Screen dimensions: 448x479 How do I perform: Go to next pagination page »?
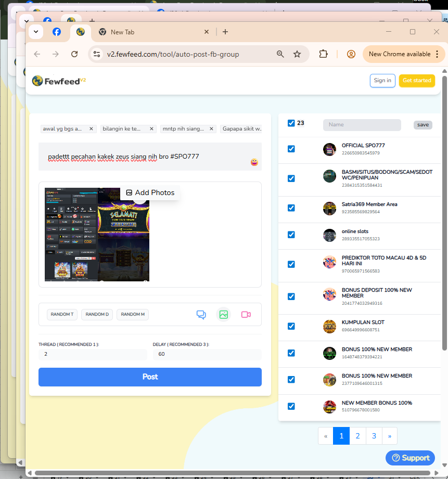click(390, 436)
